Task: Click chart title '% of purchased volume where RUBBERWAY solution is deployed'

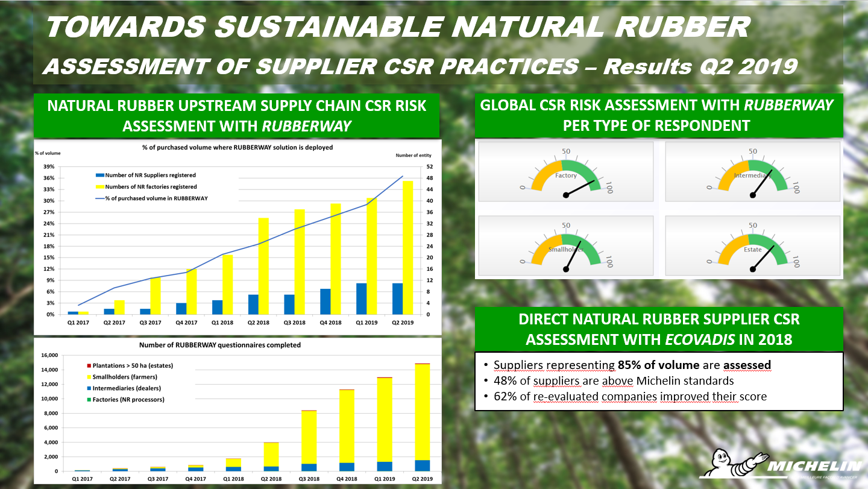Action: (237, 147)
